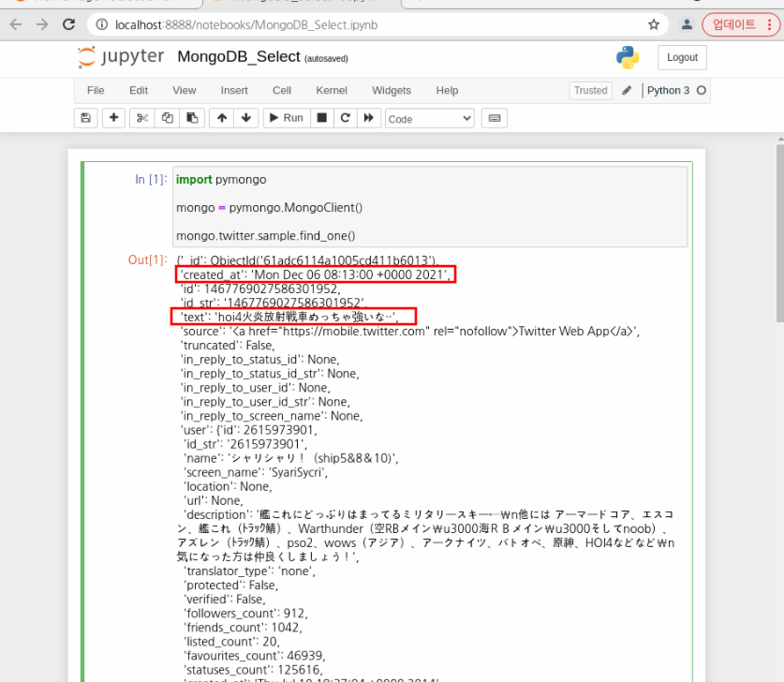Click the pencil edit mode icon
The image size is (784, 682).
click(627, 91)
